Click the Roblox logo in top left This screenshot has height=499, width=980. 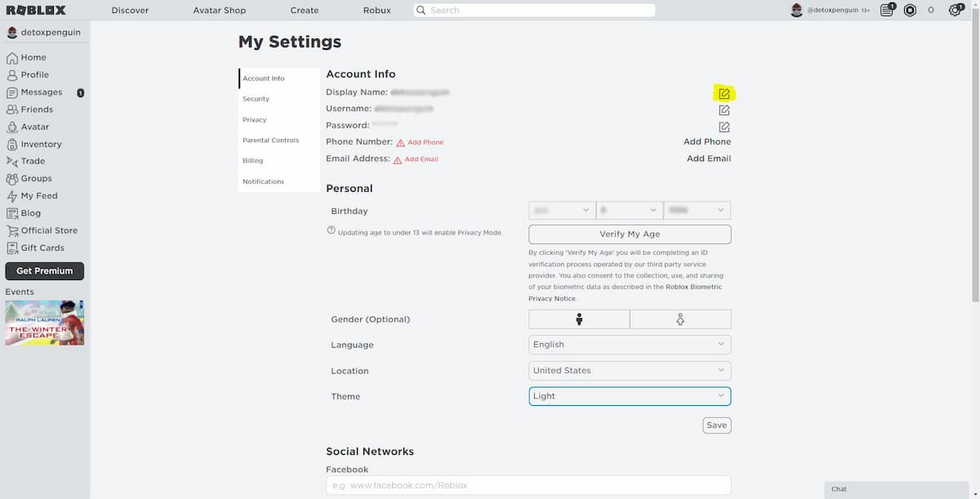[37, 10]
